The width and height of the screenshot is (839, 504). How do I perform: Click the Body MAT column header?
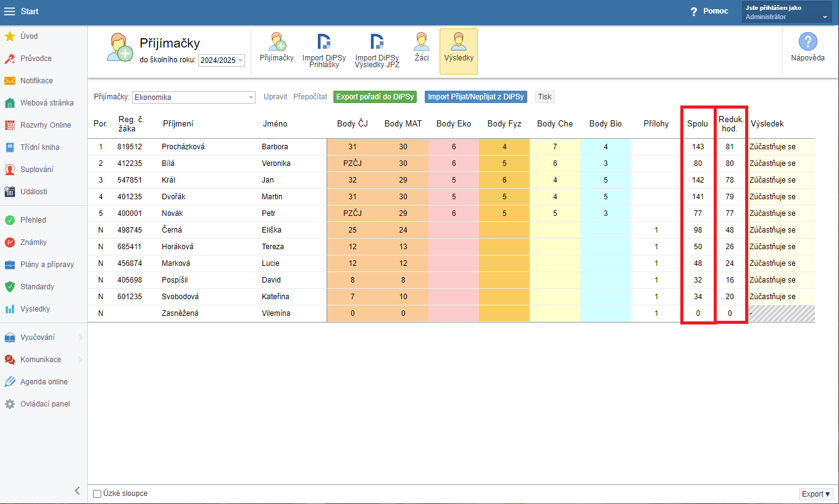pyautogui.click(x=403, y=124)
